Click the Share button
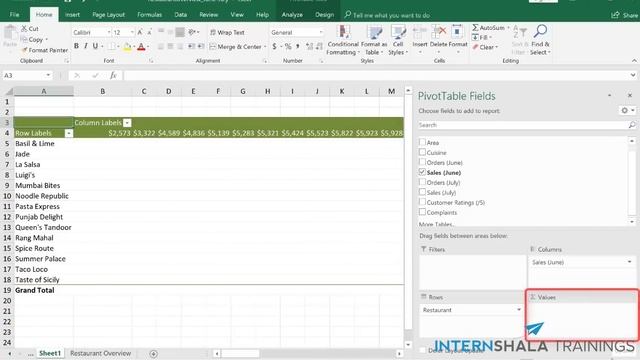Screen dimensions: 640x360 [x=624, y=15]
